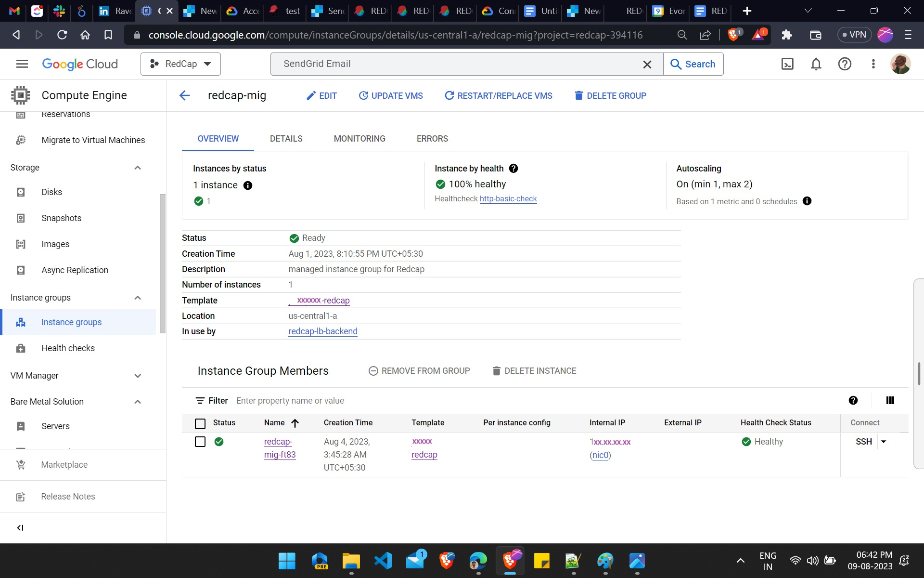Edit the redcap-mig instance group

(x=321, y=95)
